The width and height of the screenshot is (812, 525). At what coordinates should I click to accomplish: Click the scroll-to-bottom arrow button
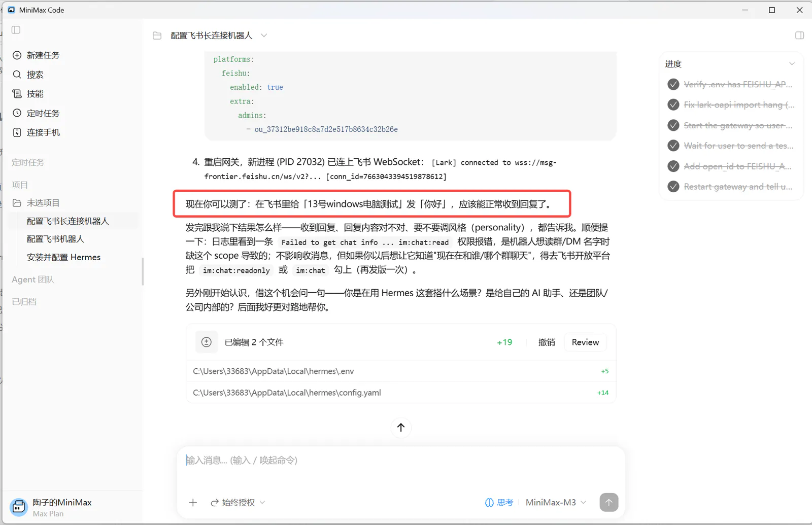pyautogui.click(x=401, y=428)
